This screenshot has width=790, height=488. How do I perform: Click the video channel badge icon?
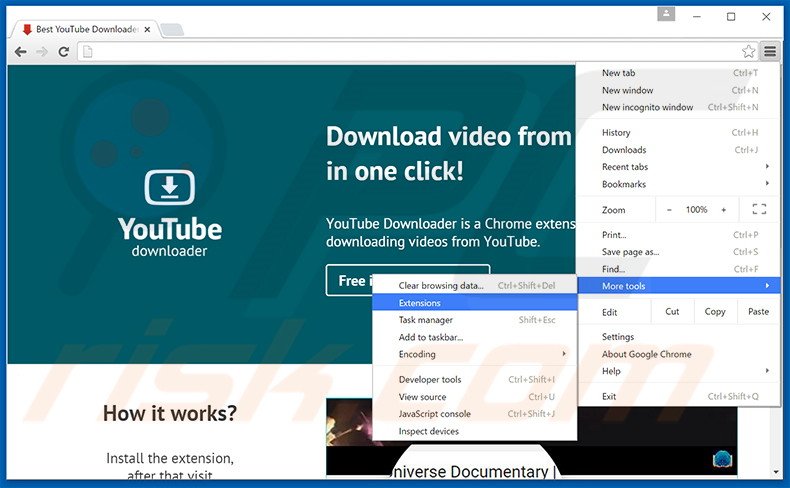coord(721,459)
